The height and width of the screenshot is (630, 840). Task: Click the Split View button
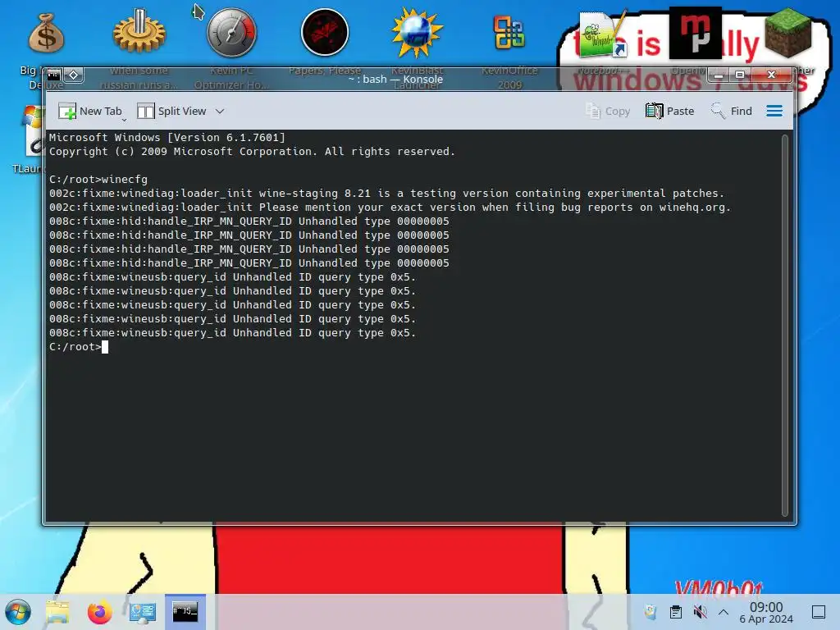tap(171, 111)
